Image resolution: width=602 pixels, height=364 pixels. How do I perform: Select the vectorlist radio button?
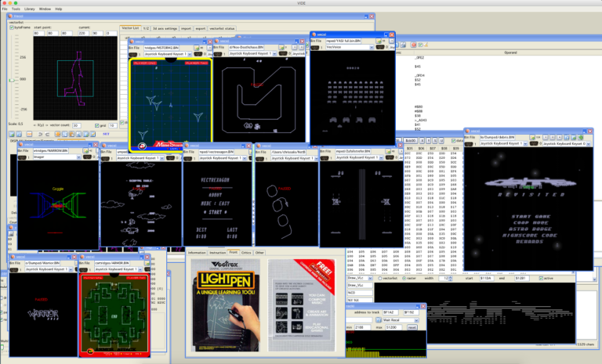pos(380,278)
